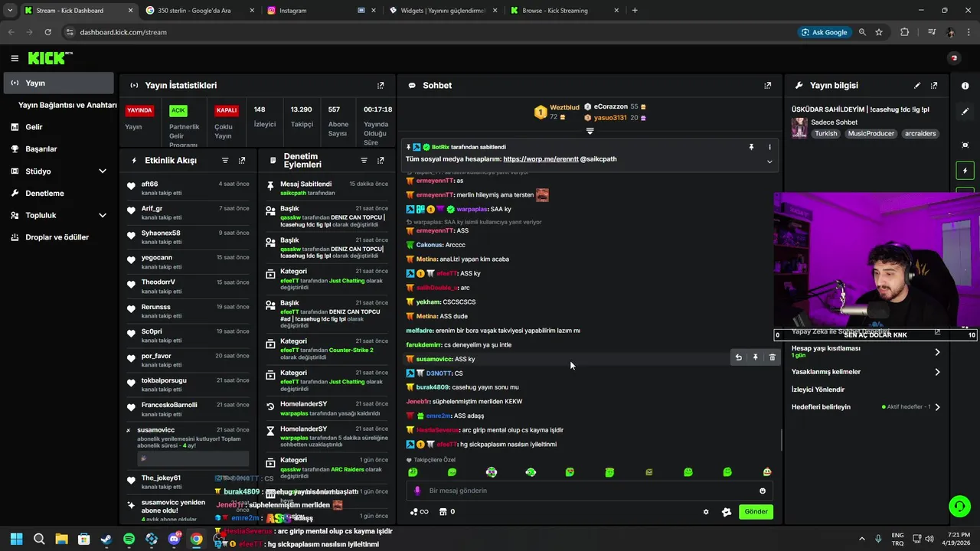Insert the last emote in the emote row
This screenshot has height=551, width=980.
click(x=767, y=472)
